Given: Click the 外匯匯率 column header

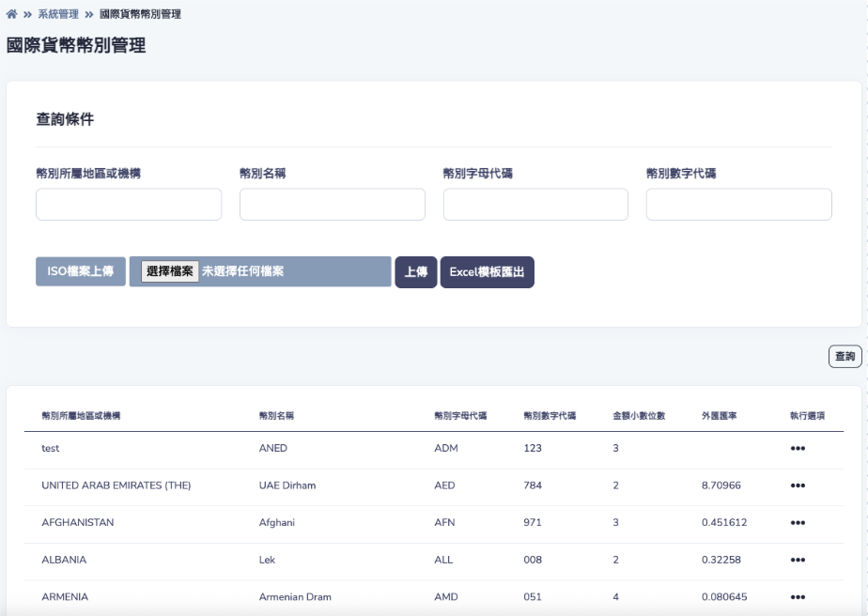Looking at the screenshot, I should coord(719,415).
